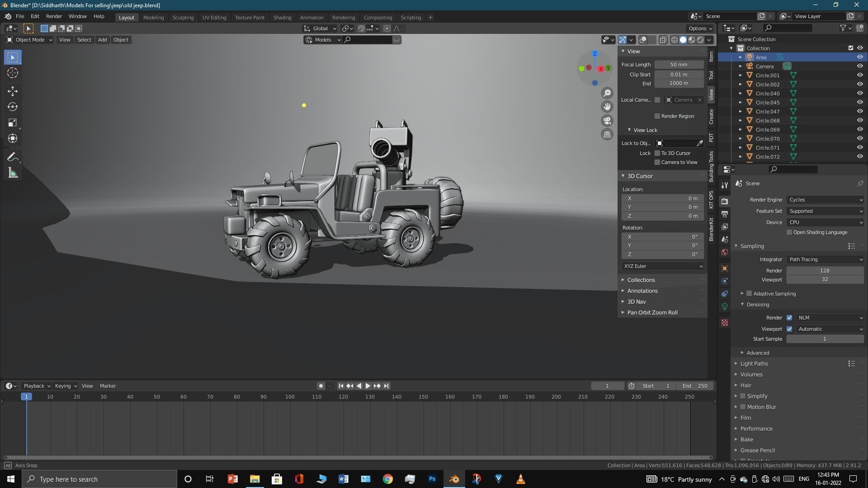This screenshot has height=488, width=868.
Task: Adjust the Render samples 128 field
Action: pos(825,271)
